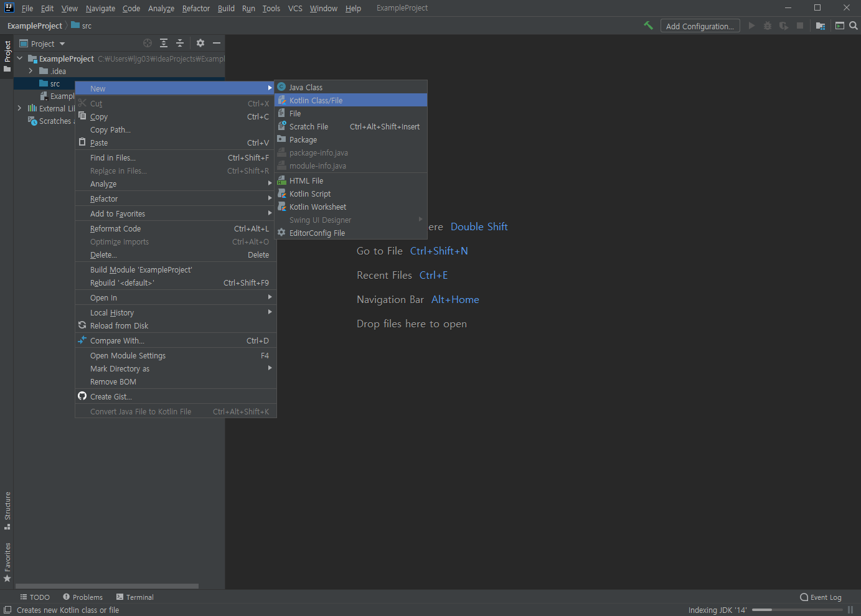Open Local History submenu

pyautogui.click(x=176, y=312)
